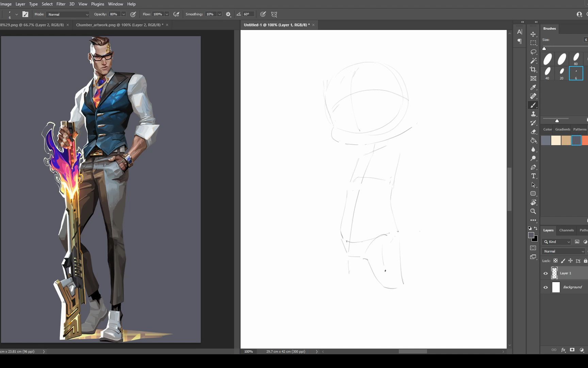588x368 pixels.
Task: Toggle pressure for size button
Action: click(263, 14)
